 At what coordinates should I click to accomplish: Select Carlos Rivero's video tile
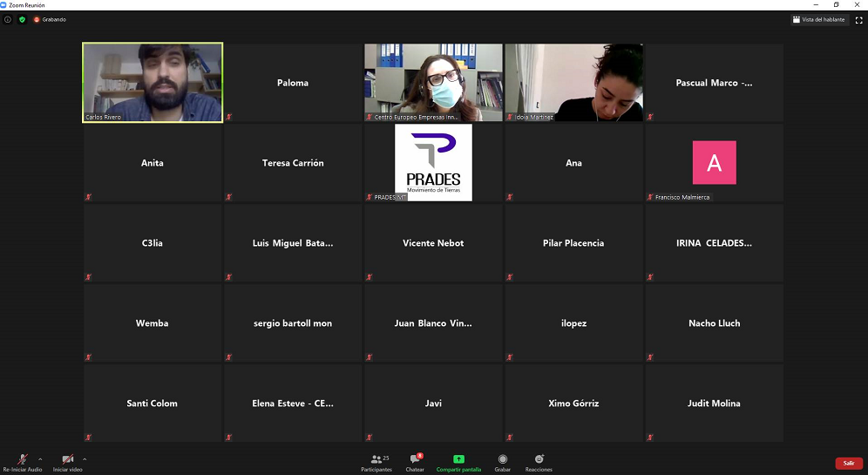tap(153, 82)
